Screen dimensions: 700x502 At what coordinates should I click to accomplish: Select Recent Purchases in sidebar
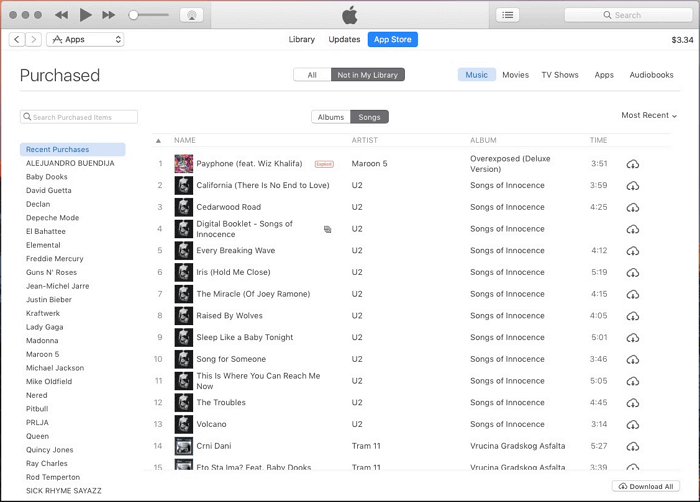tap(72, 149)
